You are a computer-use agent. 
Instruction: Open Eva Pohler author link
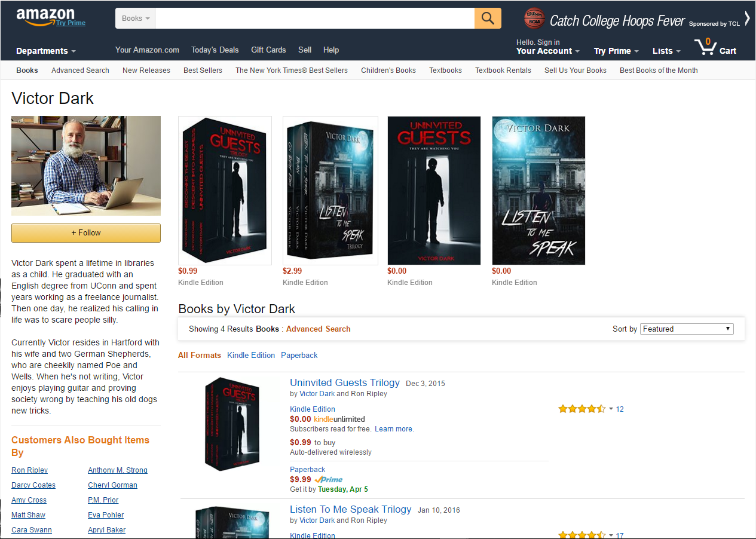click(106, 515)
